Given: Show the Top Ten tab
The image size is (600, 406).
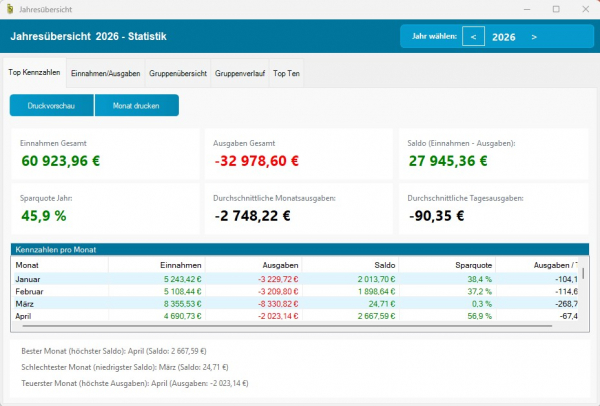Looking at the screenshot, I should coord(286,73).
